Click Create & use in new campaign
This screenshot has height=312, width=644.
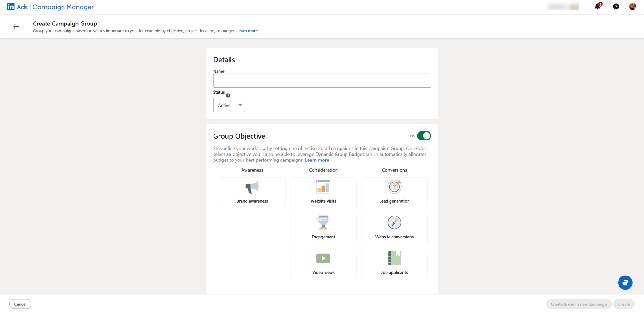[x=579, y=304]
